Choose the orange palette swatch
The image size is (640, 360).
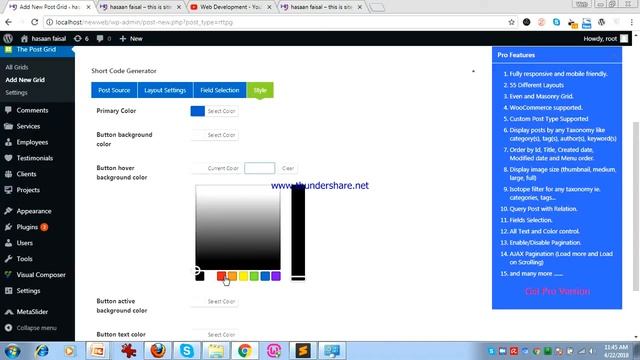[232, 276]
